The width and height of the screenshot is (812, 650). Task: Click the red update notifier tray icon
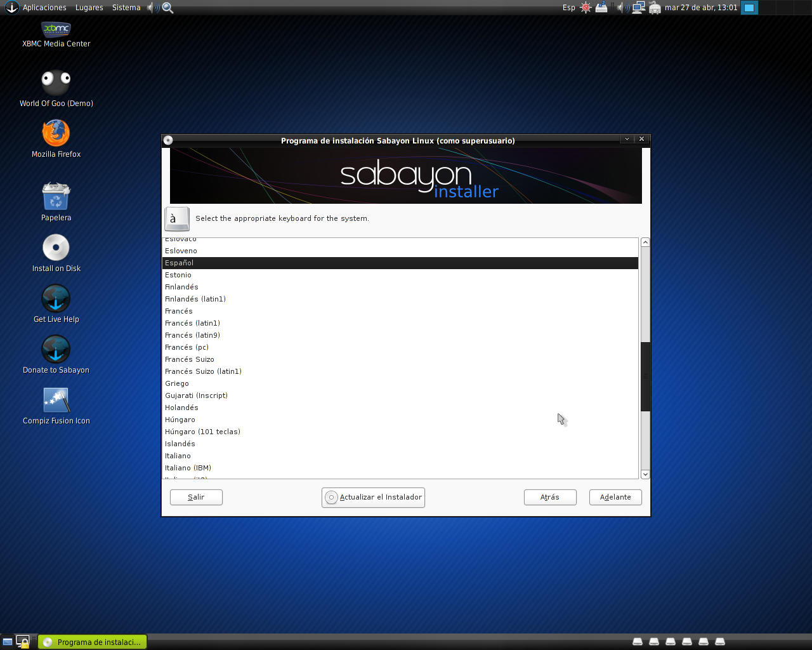(x=586, y=8)
